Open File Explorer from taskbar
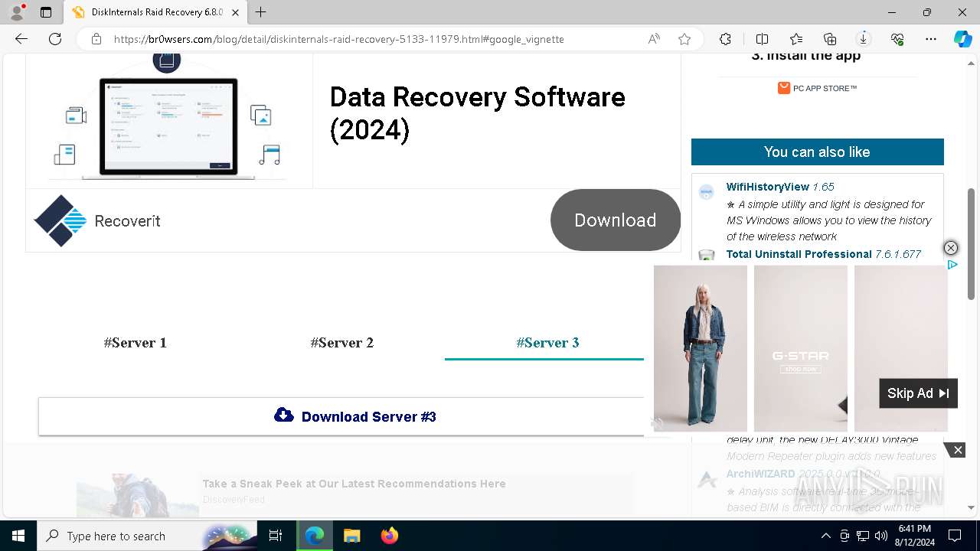 pos(351,536)
